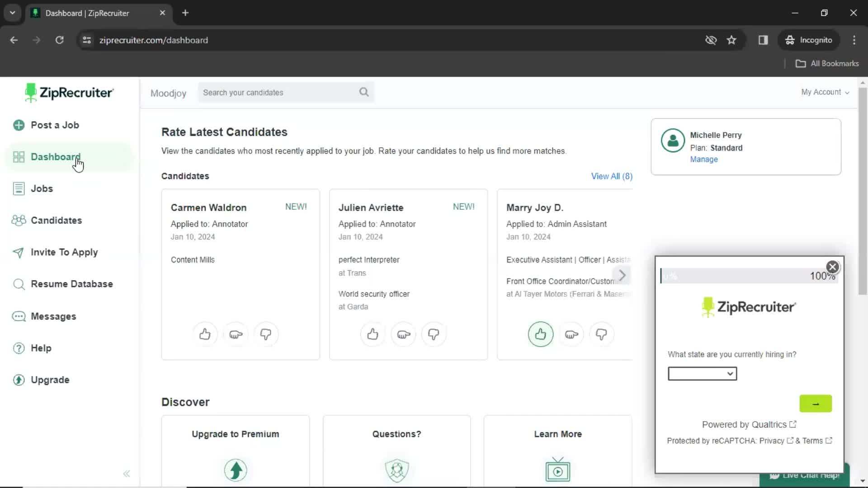Open the tab search dropdown arrow
Image resolution: width=868 pixels, height=488 pixels.
coord(13,13)
